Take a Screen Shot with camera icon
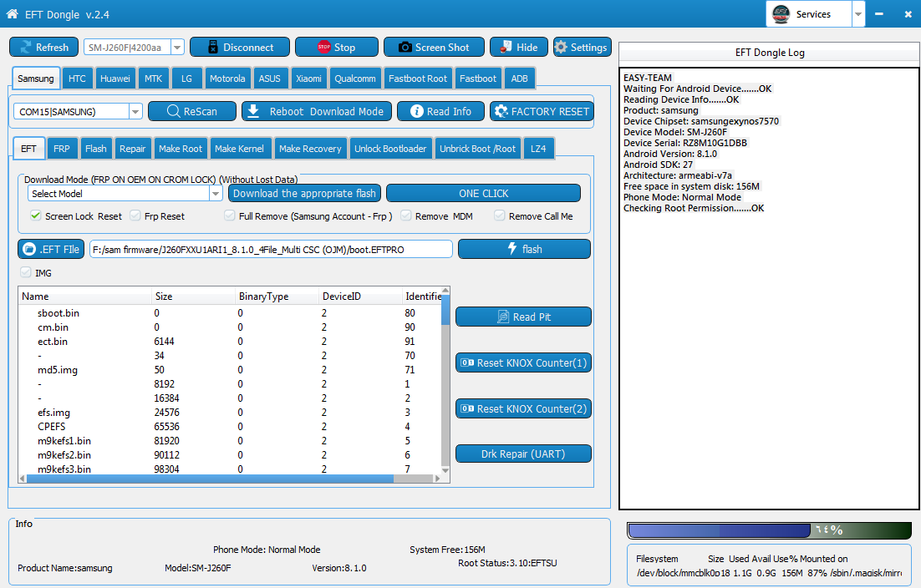This screenshot has height=588, width=921. coord(405,48)
